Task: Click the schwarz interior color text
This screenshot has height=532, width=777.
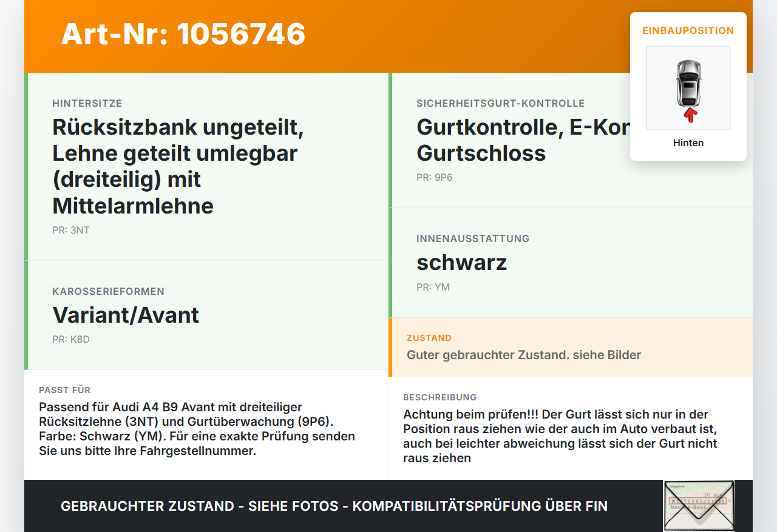Action: click(x=461, y=262)
